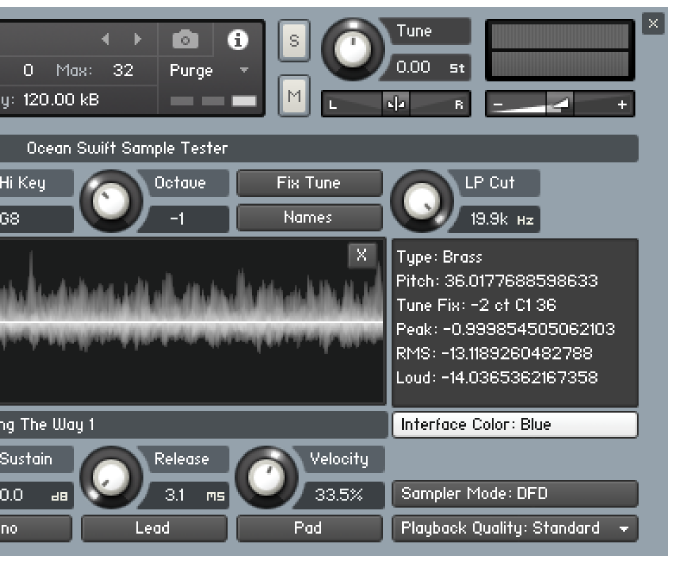Click the volume minus icon
The image size is (675, 562).
[499, 104]
